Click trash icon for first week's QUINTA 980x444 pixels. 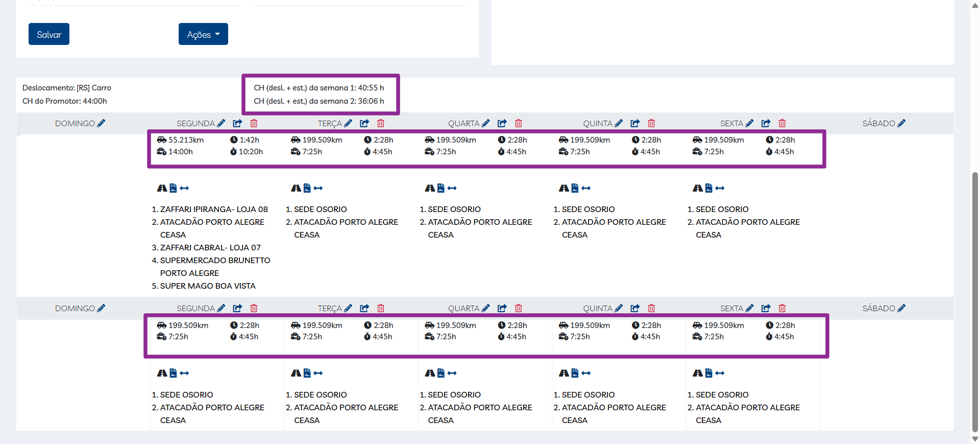pos(651,123)
